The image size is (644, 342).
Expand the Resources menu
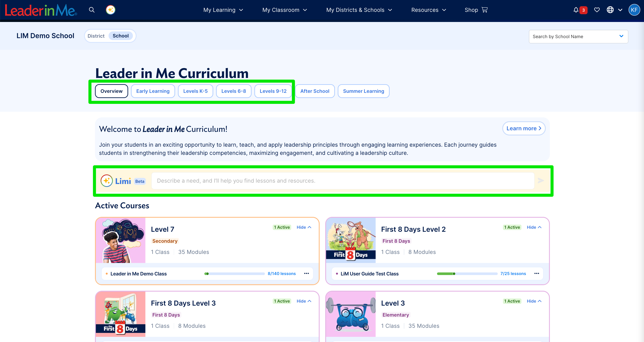pyautogui.click(x=428, y=10)
